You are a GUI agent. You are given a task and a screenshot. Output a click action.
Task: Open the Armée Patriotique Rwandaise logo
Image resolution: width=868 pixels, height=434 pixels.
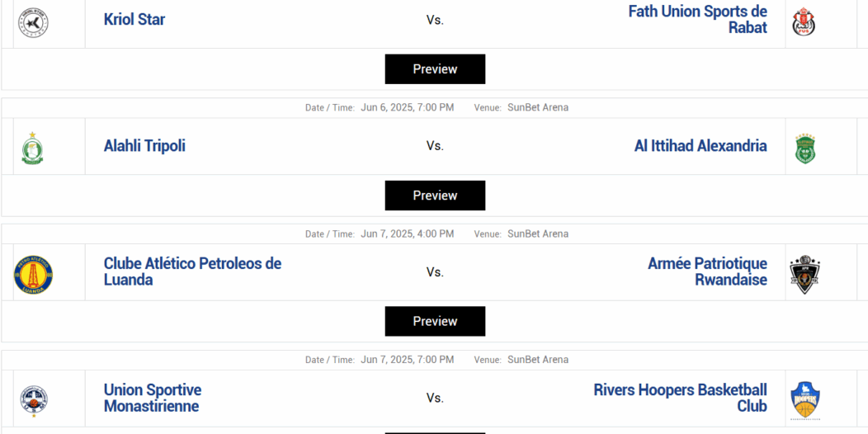804,274
